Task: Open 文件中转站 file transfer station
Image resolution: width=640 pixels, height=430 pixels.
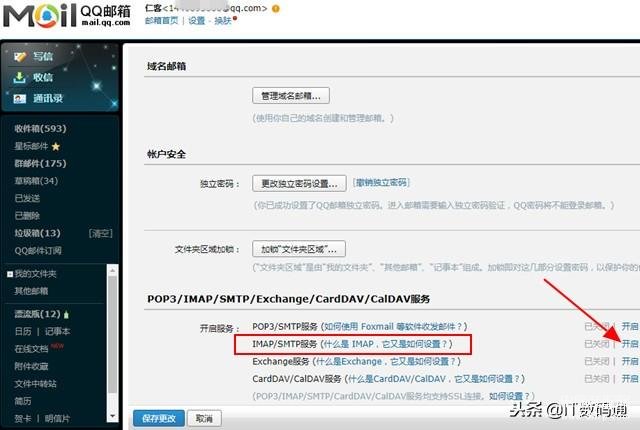Action: coord(36,384)
